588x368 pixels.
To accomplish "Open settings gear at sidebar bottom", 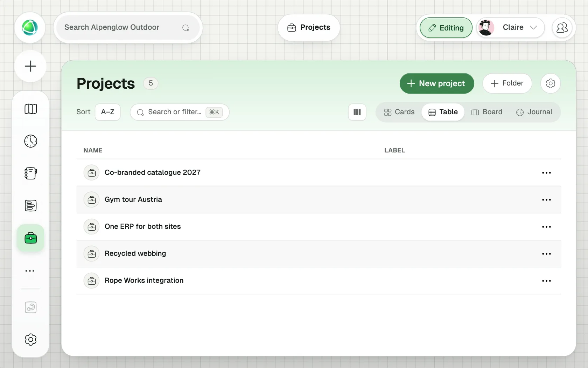I will pos(31,340).
